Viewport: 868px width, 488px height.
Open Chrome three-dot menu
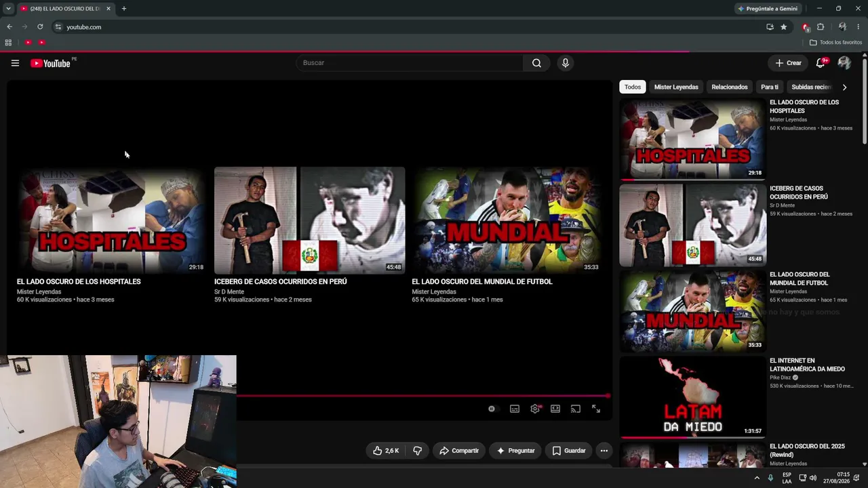point(858,27)
